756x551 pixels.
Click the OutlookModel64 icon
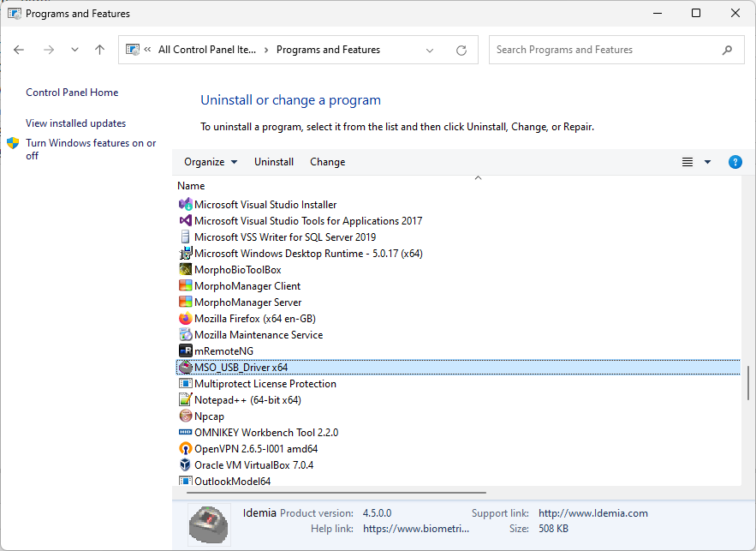[186, 481]
